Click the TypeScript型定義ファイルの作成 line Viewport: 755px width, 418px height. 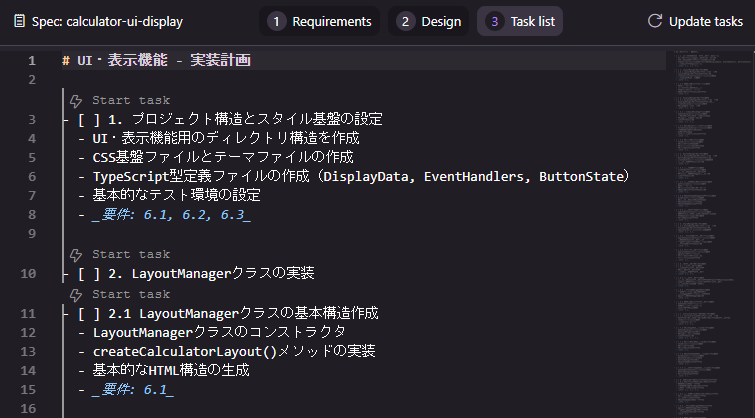[361, 176]
